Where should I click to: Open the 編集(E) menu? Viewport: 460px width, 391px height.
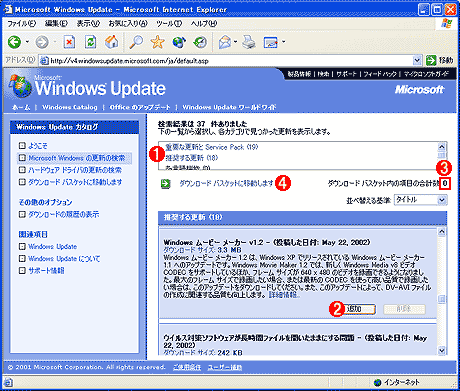(56, 23)
